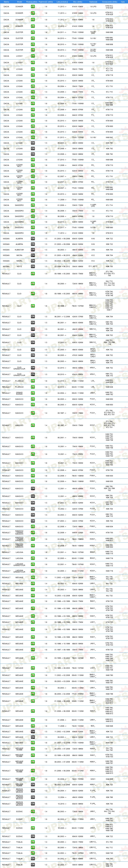Click the petrol icon in Dokker 12.2012 row

click(x=33, y=26)
